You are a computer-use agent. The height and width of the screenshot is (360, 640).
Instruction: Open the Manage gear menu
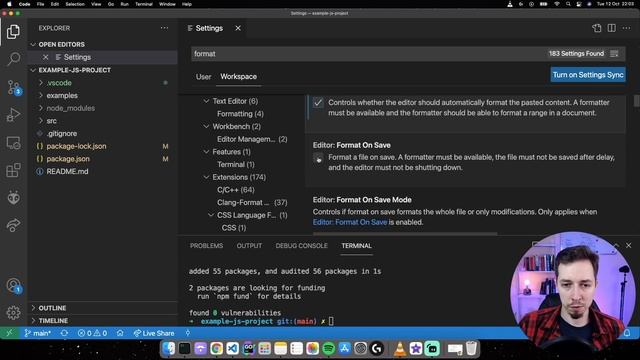tap(13, 313)
